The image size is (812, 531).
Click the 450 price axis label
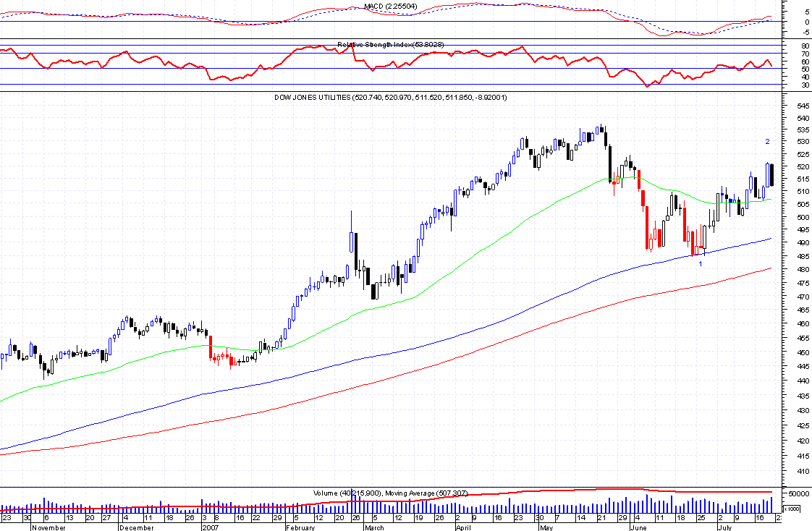click(x=803, y=352)
